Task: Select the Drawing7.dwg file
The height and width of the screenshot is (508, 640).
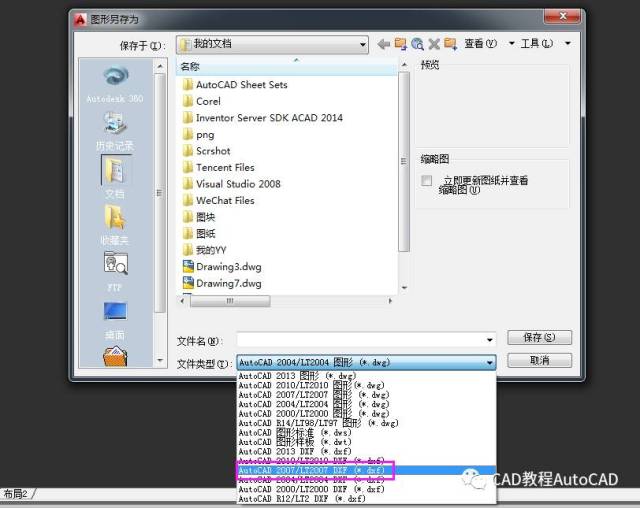Action: [x=222, y=283]
